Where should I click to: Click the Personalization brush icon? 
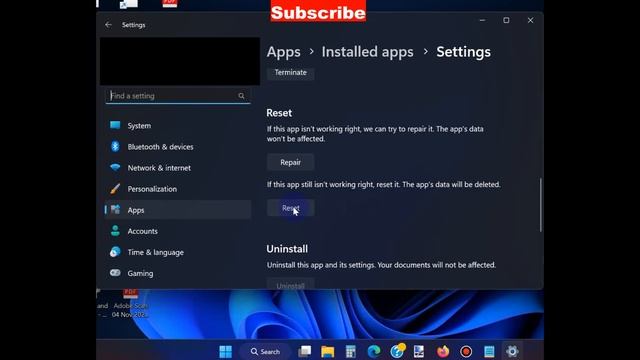(x=115, y=189)
